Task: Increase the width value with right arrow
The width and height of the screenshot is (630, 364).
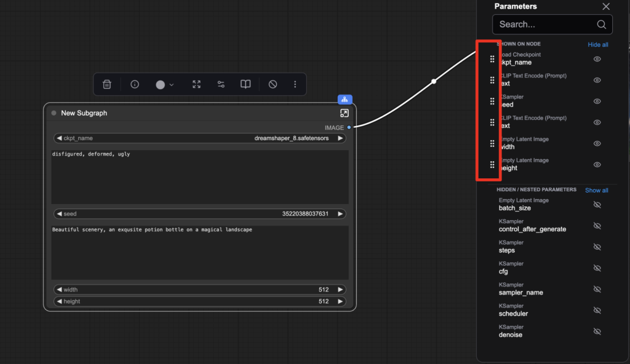Action: tap(340, 290)
